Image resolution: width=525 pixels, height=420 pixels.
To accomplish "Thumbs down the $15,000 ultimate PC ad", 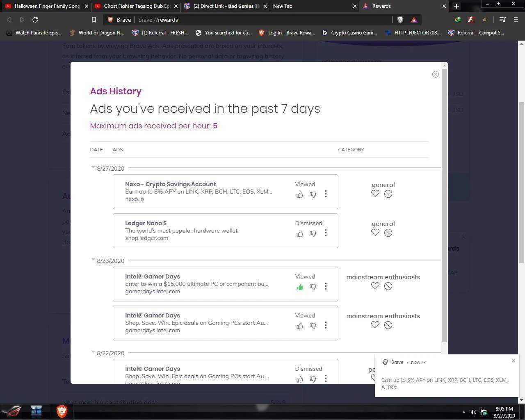I will click(x=313, y=287).
